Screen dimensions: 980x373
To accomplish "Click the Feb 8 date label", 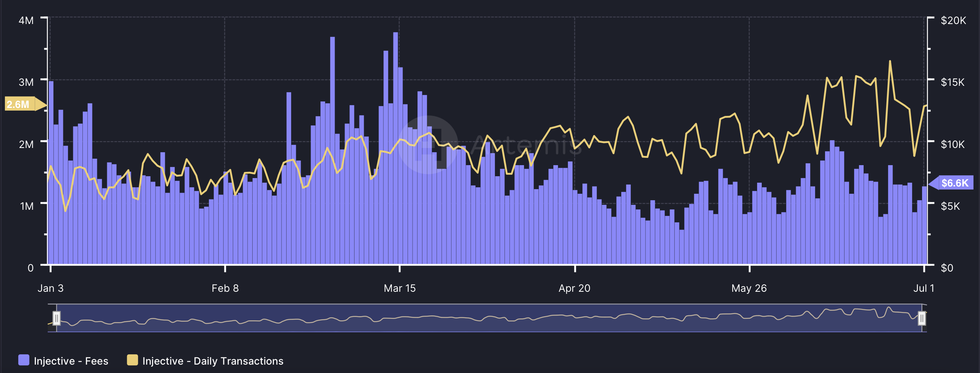I will 225,288.
